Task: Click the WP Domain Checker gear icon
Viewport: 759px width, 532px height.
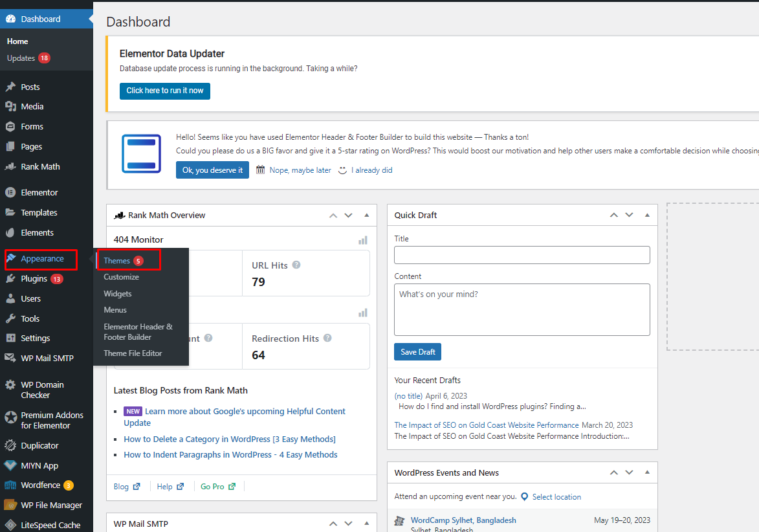Action: 10,385
